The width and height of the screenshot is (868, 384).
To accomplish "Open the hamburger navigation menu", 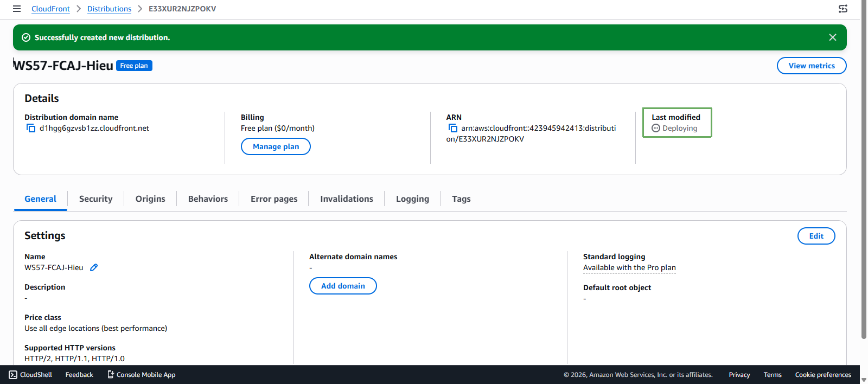I will (17, 9).
